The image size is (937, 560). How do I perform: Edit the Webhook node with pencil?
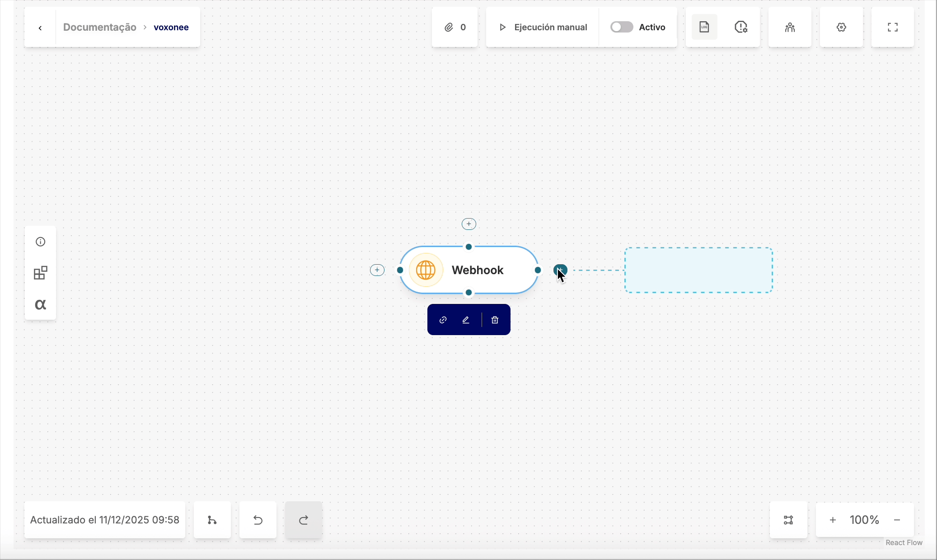point(466,320)
